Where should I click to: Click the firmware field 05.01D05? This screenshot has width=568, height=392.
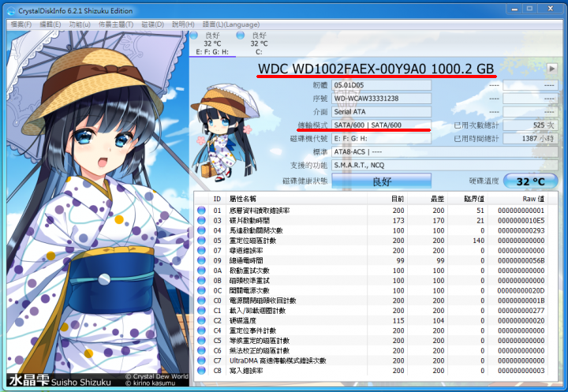(382, 85)
